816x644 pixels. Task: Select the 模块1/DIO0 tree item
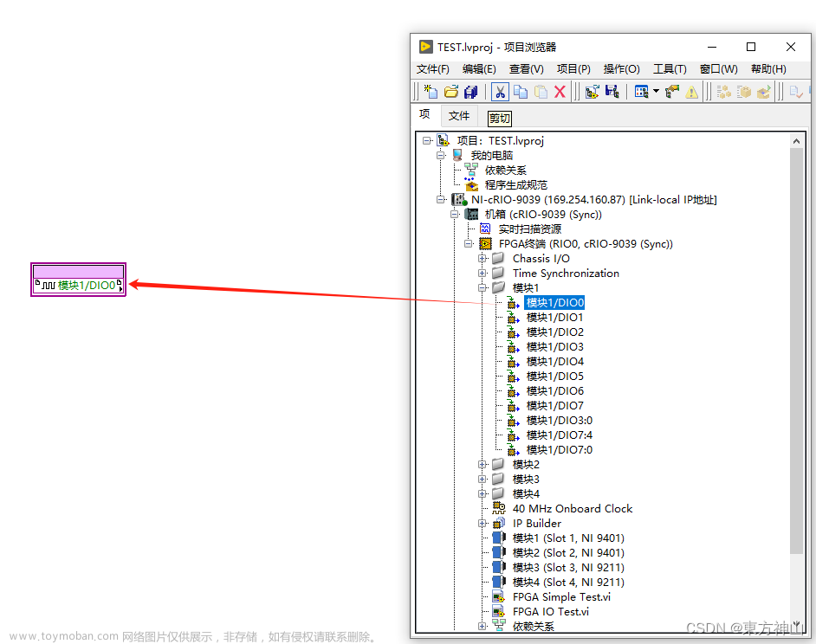(x=554, y=302)
